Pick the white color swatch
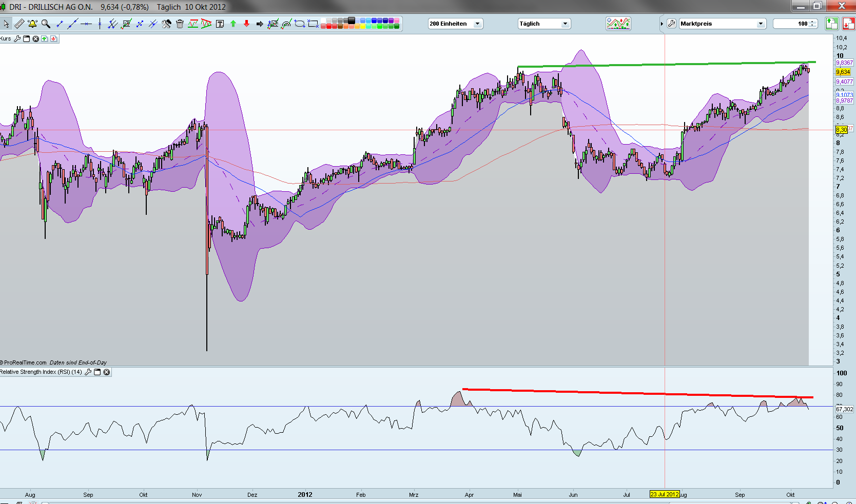856x504 pixels. click(x=323, y=21)
